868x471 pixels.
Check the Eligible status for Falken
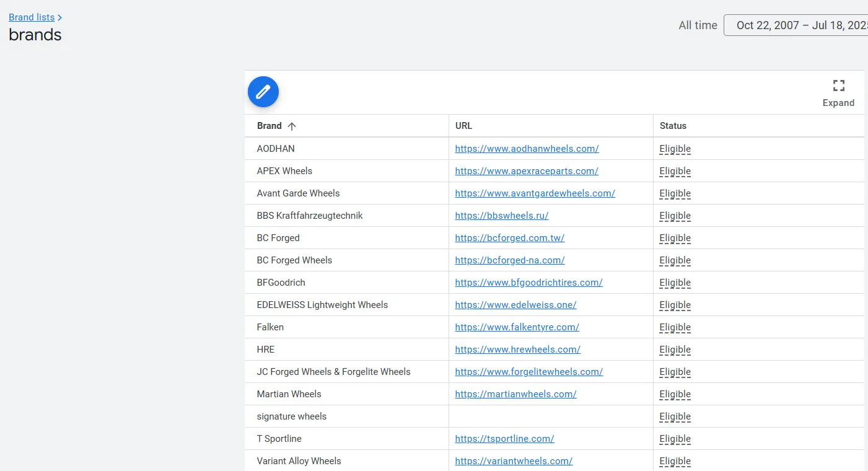click(675, 327)
